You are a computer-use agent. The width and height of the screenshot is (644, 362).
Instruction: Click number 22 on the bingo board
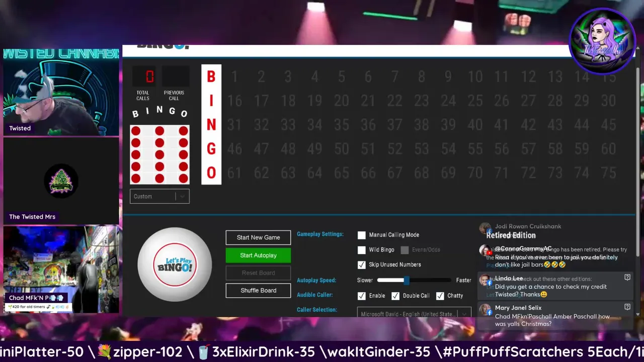395,101
